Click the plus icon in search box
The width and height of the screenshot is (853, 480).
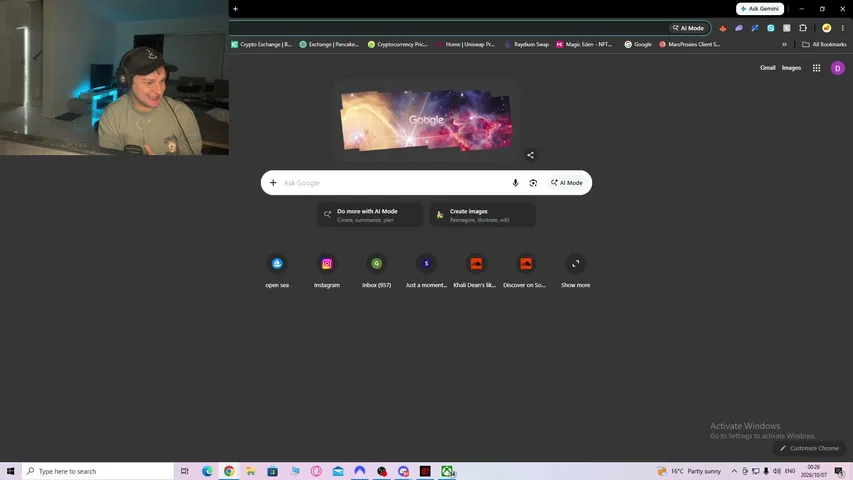click(x=273, y=183)
